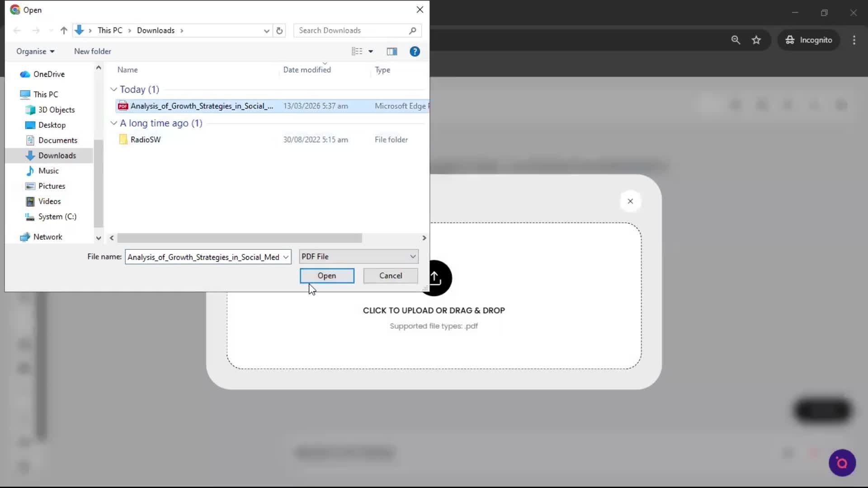Go up one folder level

[63, 30]
